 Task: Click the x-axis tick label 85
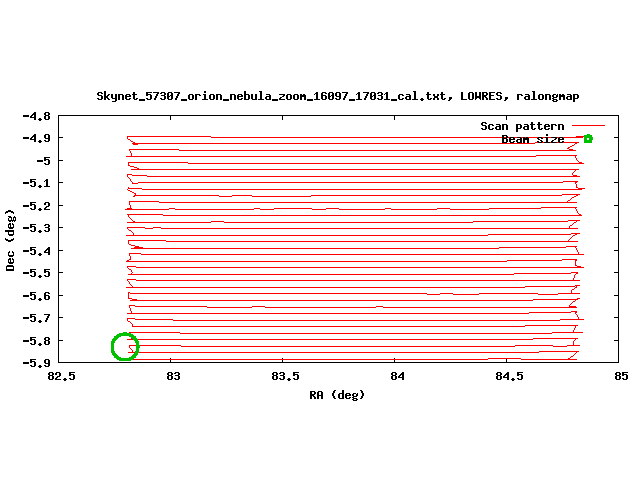click(621, 376)
